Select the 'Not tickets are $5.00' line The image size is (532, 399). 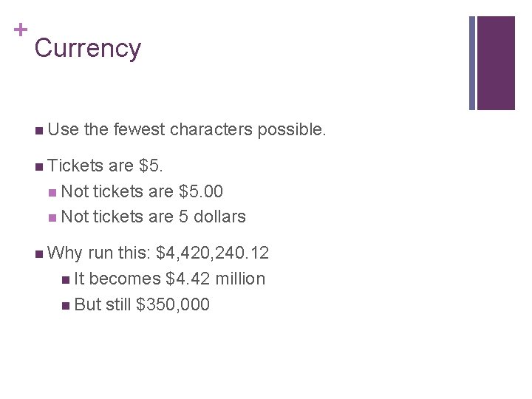143,192
